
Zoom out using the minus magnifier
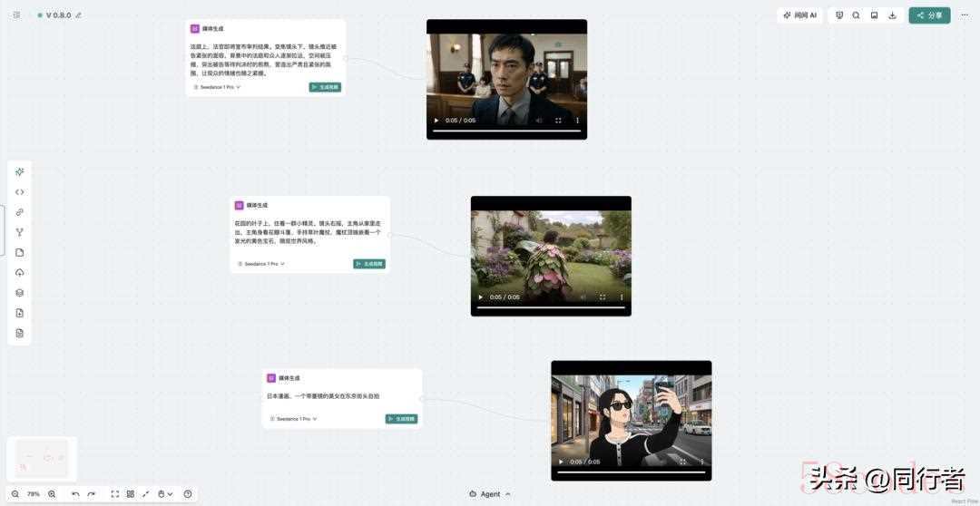click(15, 494)
